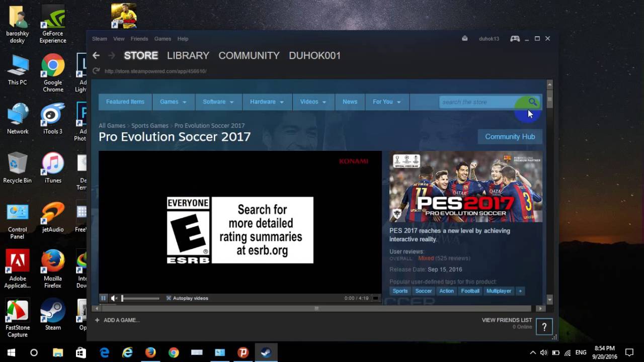Open Steam desktop shortcut
Image resolution: width=644 pixels, height=362 pixels.
(x=53, y=315)
